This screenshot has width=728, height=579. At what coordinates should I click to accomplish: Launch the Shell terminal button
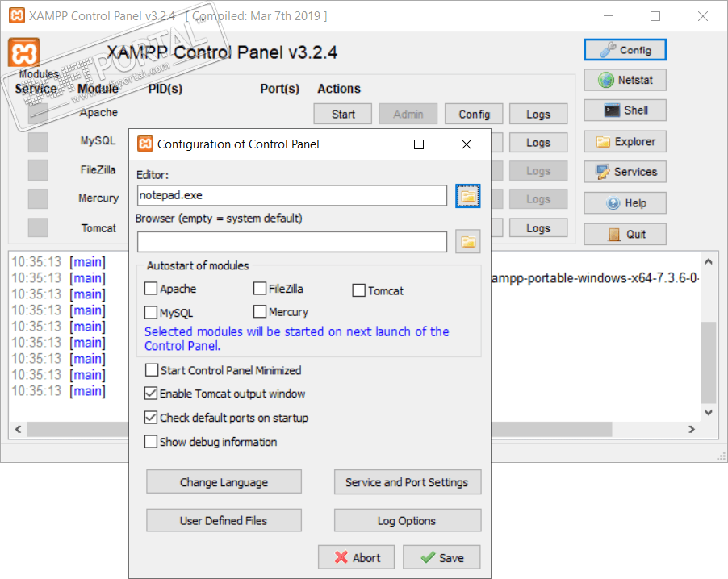pyautogui.click(x=625, y=110)
